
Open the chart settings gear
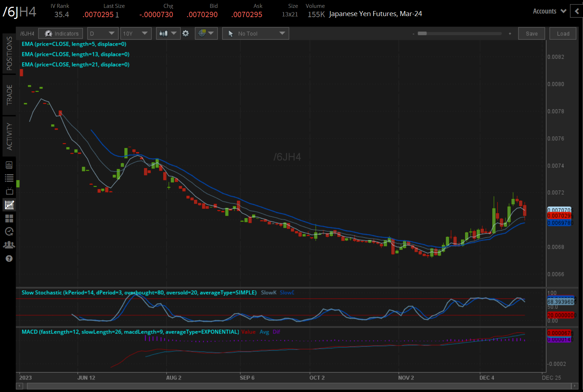(x=185, y=34)
